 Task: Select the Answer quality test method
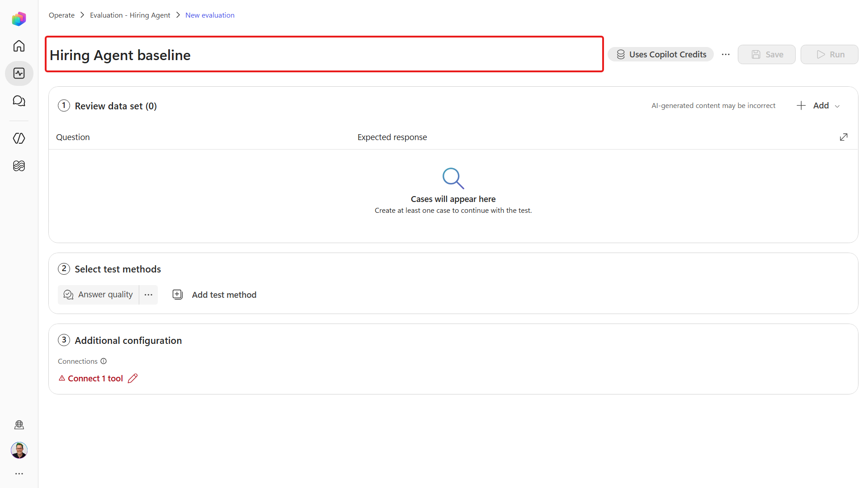99,295
